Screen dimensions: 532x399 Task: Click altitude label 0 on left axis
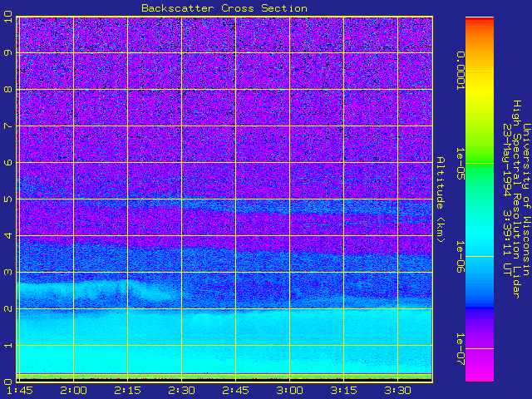7,382
